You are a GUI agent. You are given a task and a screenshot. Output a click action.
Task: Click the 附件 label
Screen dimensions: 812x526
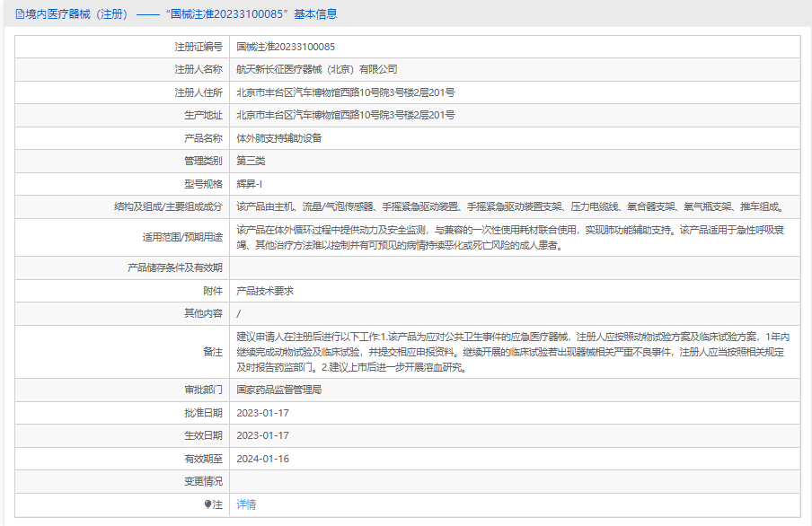(212, 291)
